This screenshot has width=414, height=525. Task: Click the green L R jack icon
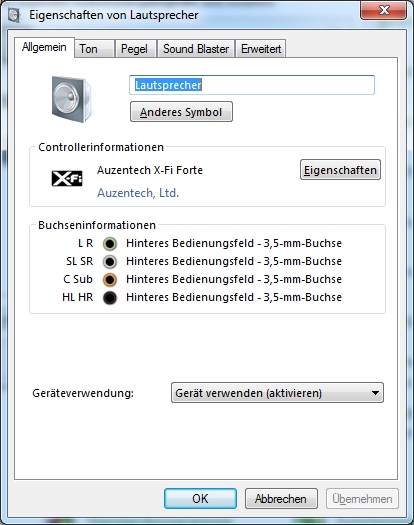[110, 243]
